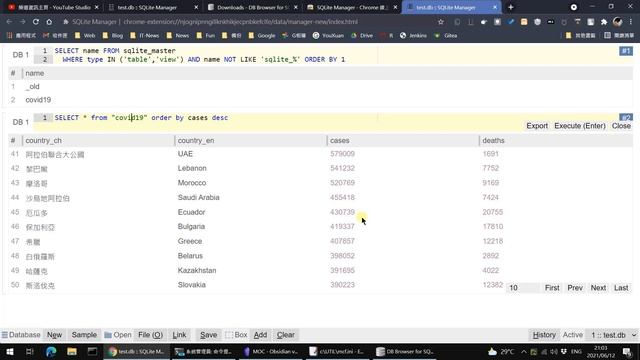
Task: Open the Drive bookmark
Action: [362, 36]
